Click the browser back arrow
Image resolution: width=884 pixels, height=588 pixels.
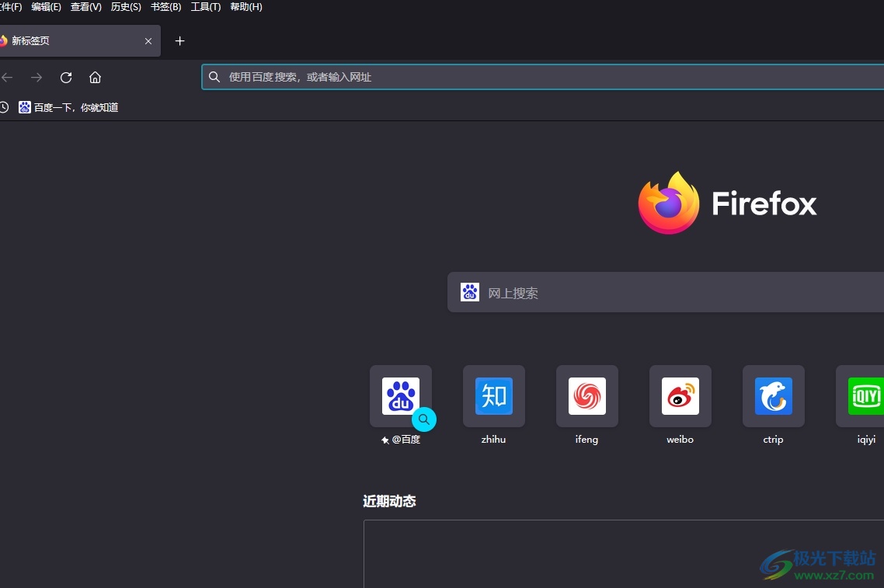7,77
